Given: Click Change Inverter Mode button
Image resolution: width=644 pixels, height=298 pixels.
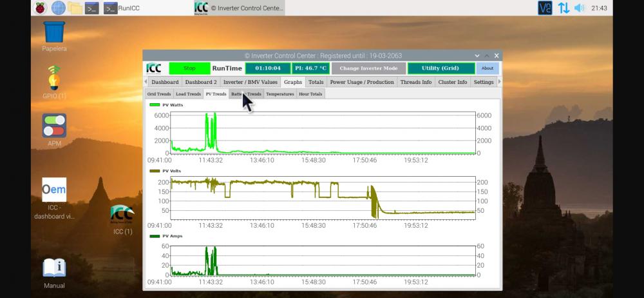Looking at the screenshot, I should (368, 68).
